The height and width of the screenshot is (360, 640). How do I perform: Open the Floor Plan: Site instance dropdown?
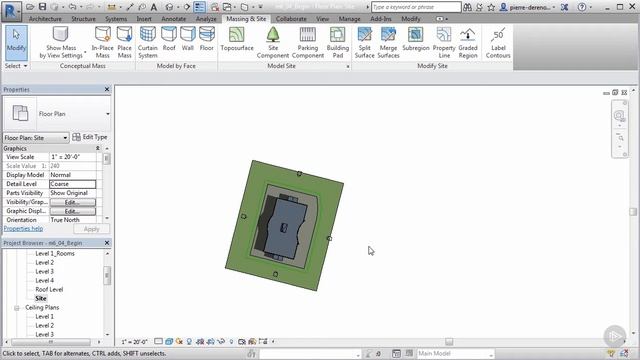[x=36, y=138]
